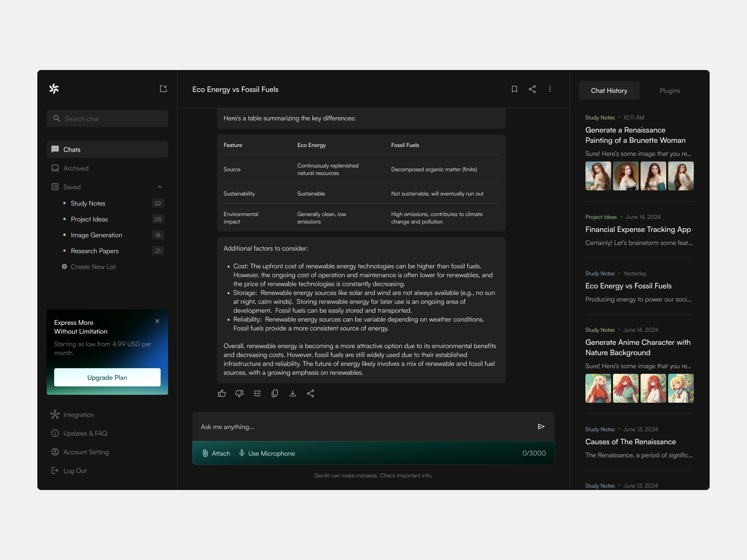Open the three-dot more options menu
747x560 pixels.
550,89
